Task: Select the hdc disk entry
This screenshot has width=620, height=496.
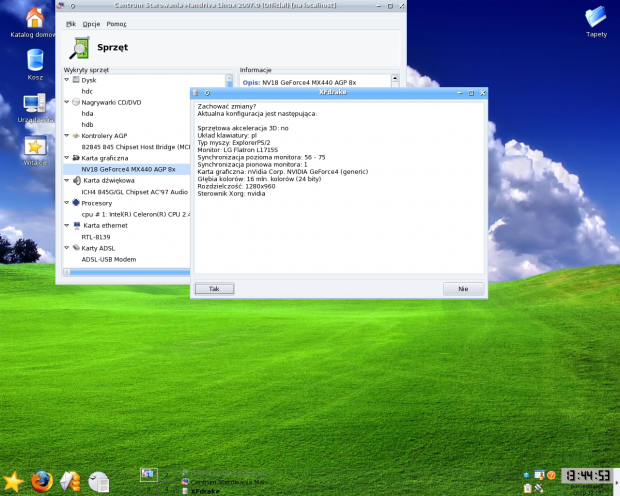Action: pos(87,91)
